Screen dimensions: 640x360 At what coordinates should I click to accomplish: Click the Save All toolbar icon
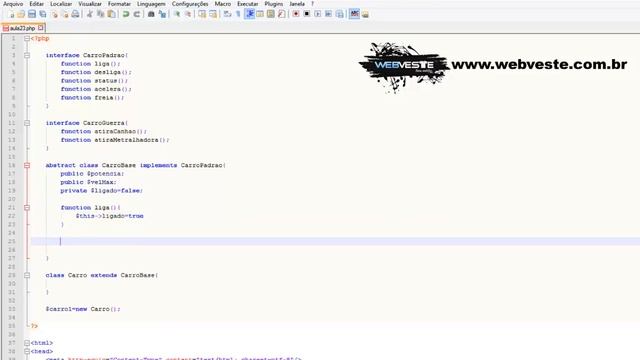pyautogui.click(x=43, y=14)
